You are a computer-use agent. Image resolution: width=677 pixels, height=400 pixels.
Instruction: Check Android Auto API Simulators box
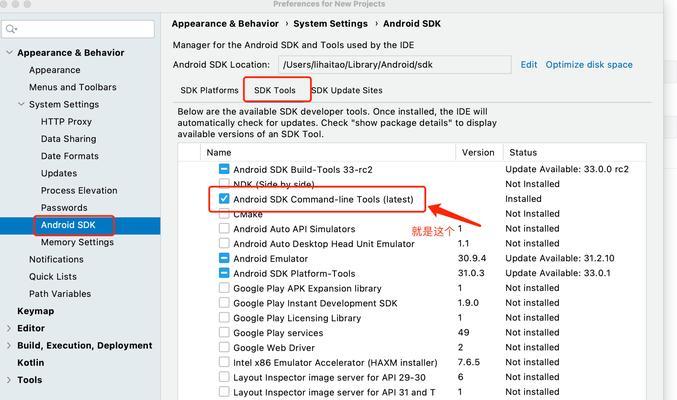tap(224, 229)
